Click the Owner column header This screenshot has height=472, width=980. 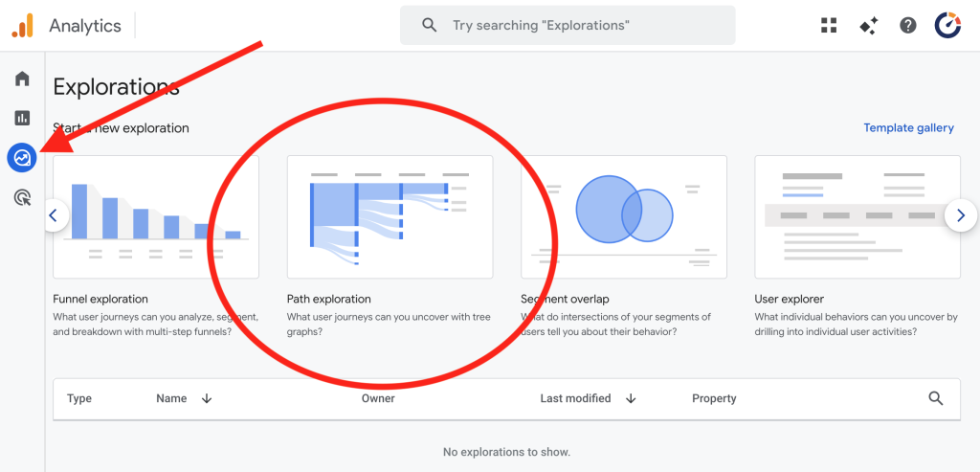378,398
